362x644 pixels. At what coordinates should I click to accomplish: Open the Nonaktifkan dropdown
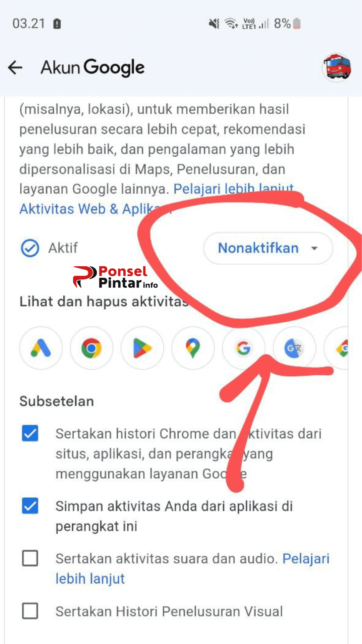click(x=268, y=248)
